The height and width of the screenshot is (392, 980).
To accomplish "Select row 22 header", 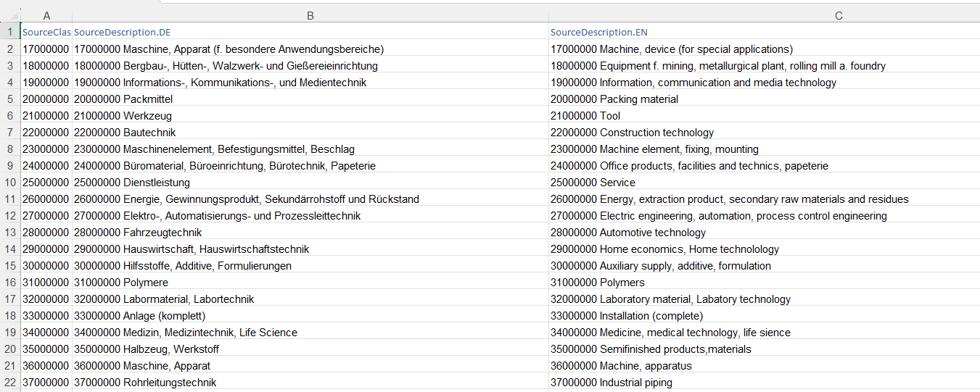I will [x=10, y=383].
